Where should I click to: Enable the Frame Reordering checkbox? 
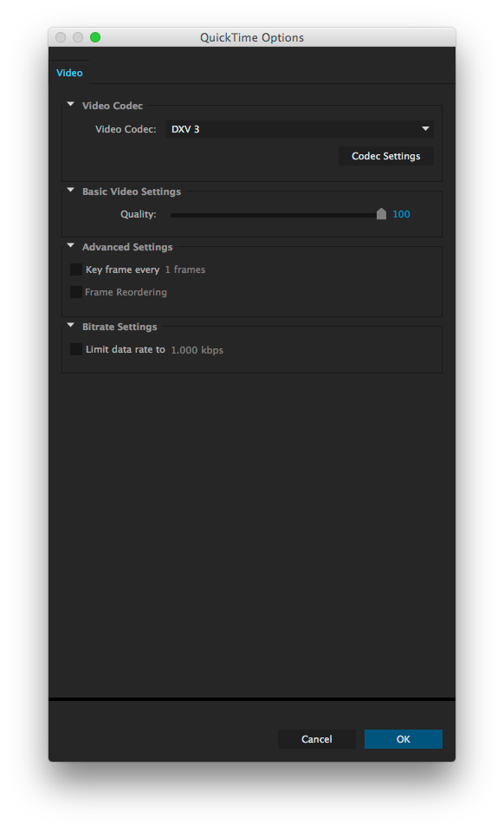pos(76,292)
